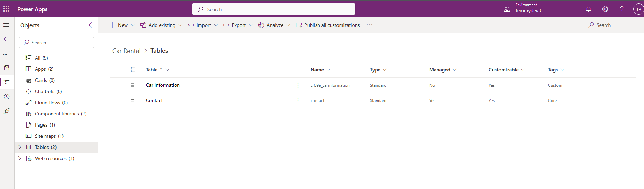Select Component libraries (2) item
Viewport: 644px width, 189px height.
click(x=56, y=114)
